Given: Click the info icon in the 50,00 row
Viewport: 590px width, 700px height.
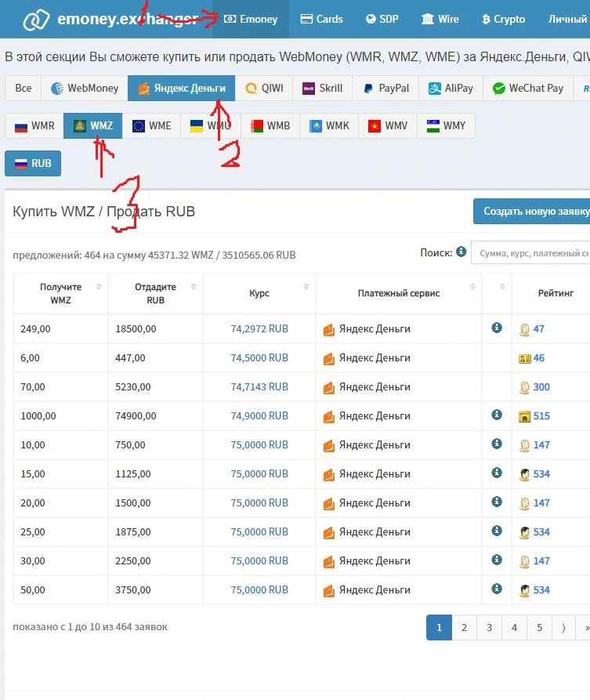Looking at the screenshot, I should [497, 589].
